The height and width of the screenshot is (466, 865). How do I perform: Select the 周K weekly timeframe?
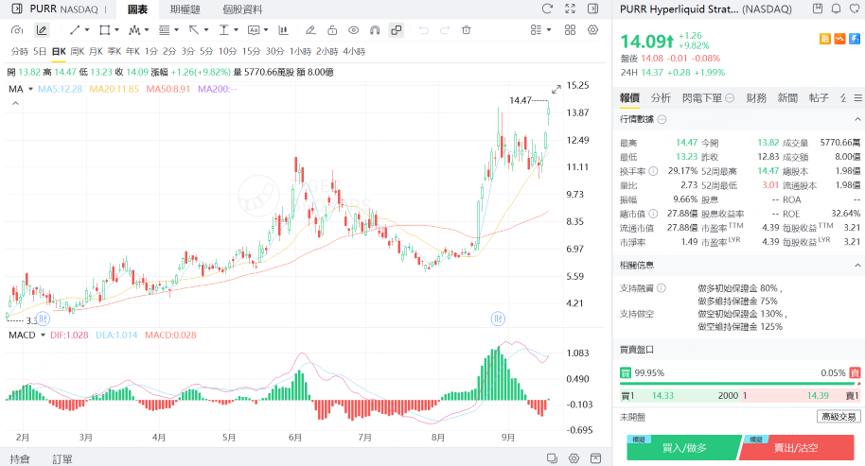click(77, 51)
